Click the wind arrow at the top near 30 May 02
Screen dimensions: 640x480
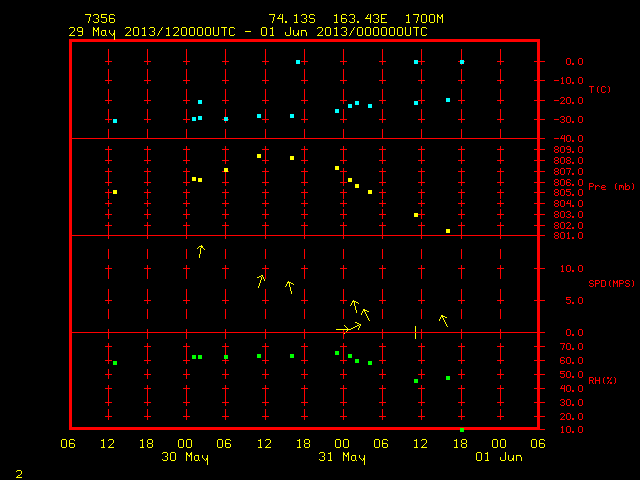pyautogui.click(x=200, y=251)
